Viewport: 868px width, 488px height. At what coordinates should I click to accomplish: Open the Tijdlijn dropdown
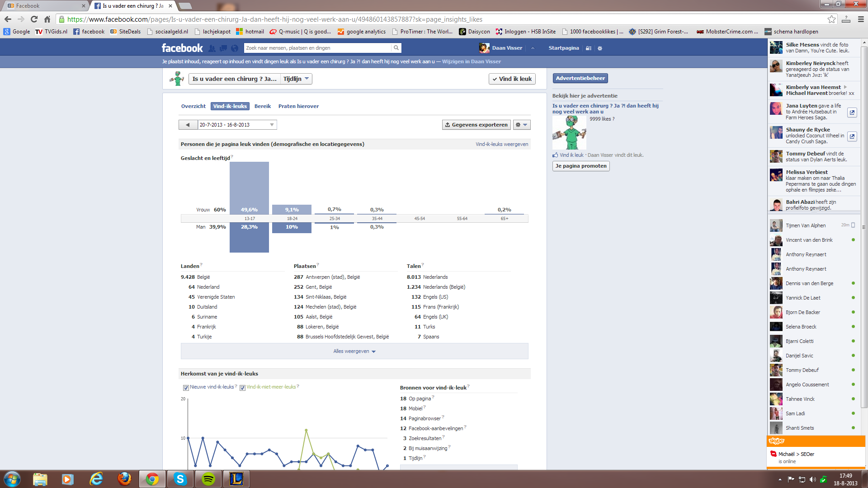pos(296,79)
